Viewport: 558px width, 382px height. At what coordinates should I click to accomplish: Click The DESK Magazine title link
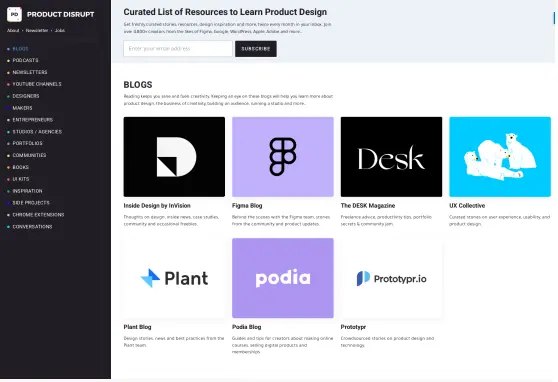368,206
